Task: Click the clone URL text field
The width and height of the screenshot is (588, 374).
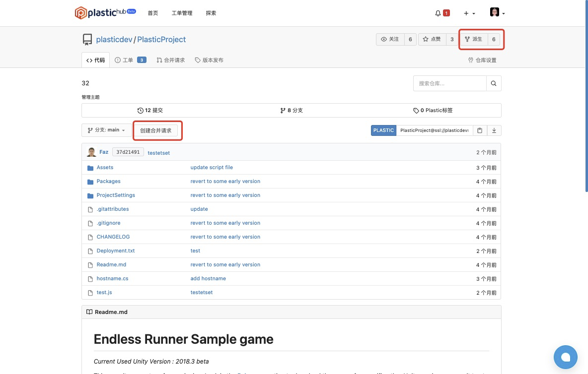Action: pyautogui.click(x=434, y=130)
